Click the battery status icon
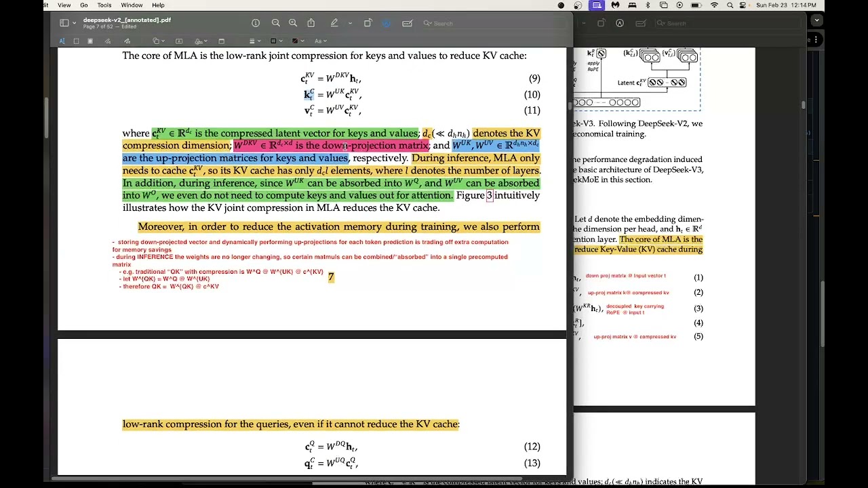Screen dimensions: 868x488 [x=696, y=5]
